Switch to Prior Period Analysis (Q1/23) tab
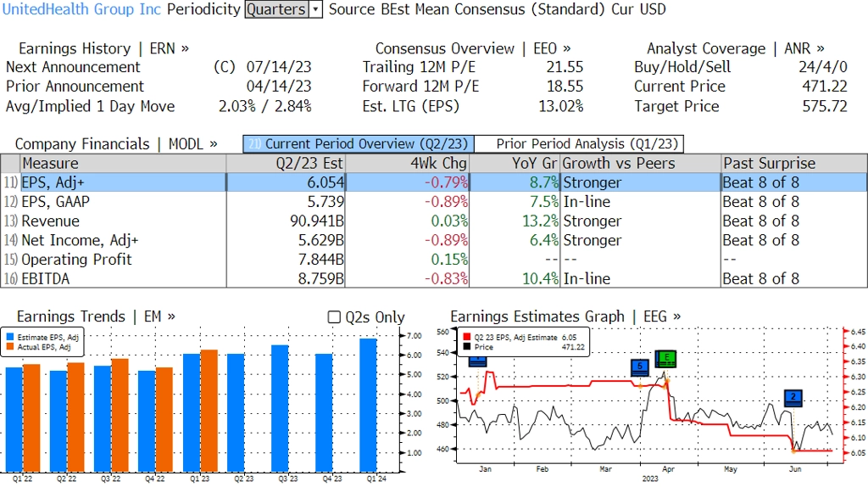This screenshot has height=487, width=868. coord(580,144)
